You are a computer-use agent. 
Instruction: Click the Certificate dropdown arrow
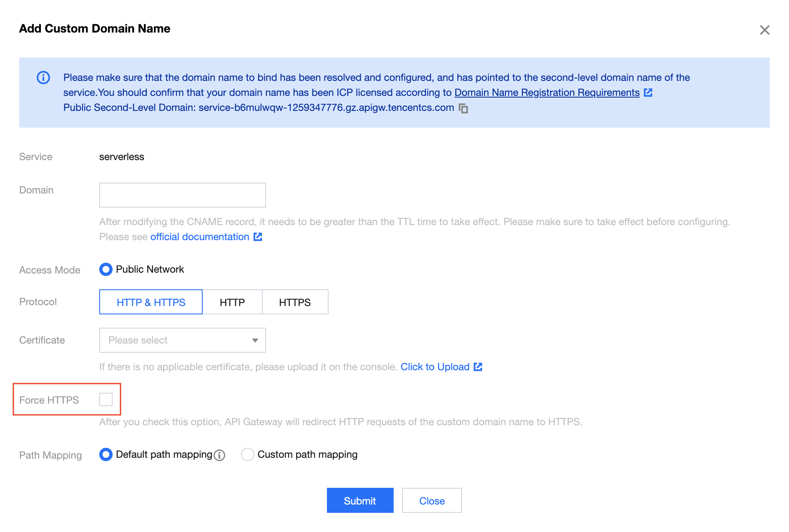click(x=255, y=340)
